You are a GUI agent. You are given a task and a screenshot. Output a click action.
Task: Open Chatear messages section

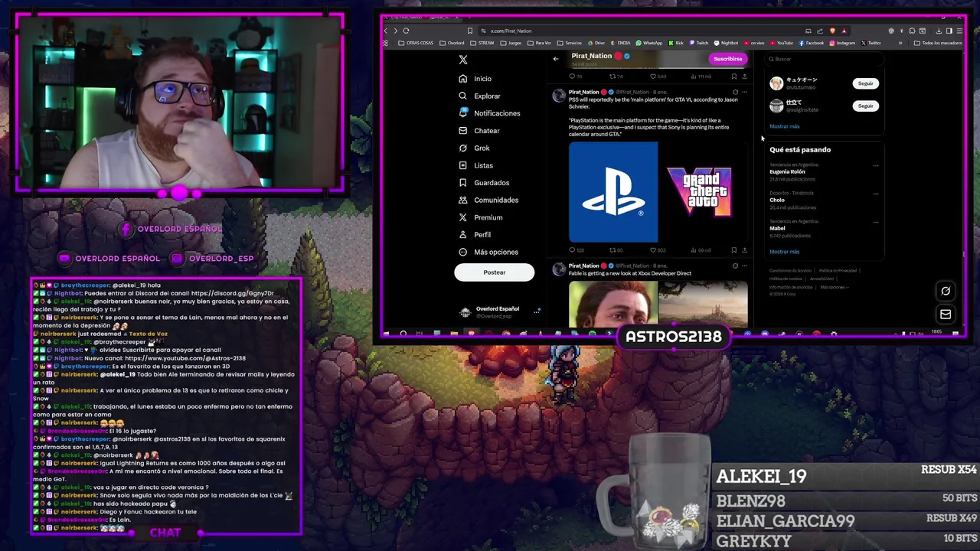(x=479, y=131)
